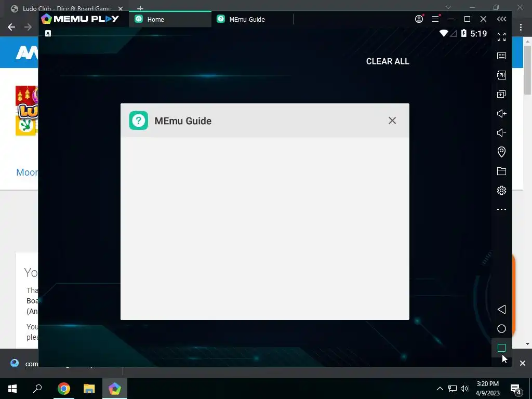Tap the Android home circle button
The width and height of the screenshot is (532, 399).
(501, 328)
